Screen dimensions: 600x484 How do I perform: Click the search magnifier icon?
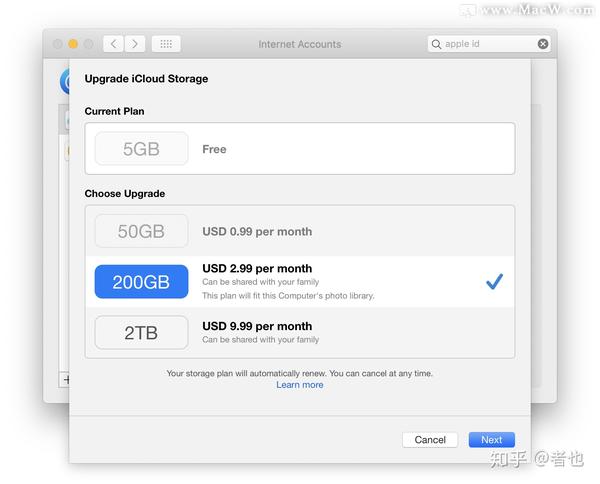click(x=436, y=44)
